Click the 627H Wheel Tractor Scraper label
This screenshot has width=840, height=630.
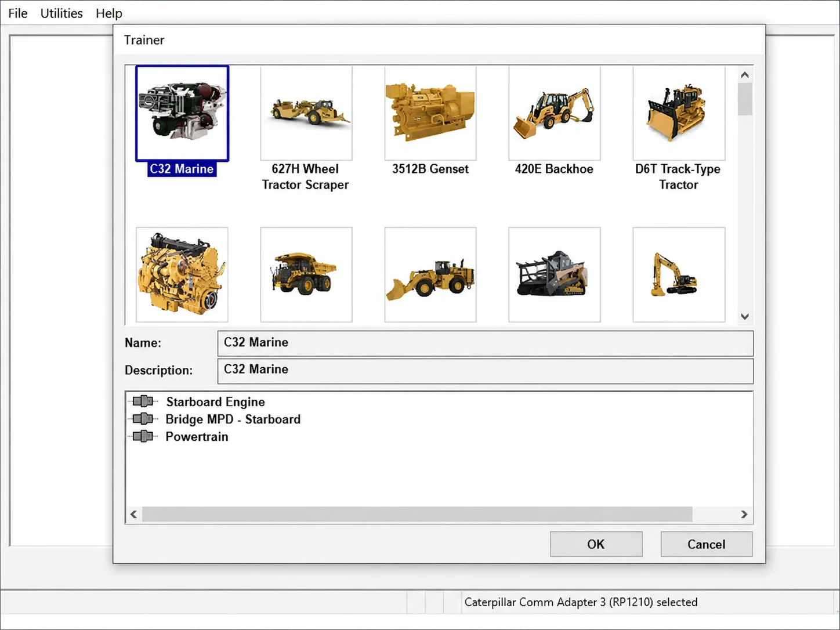pyautogui.click(x=306, y=177)
